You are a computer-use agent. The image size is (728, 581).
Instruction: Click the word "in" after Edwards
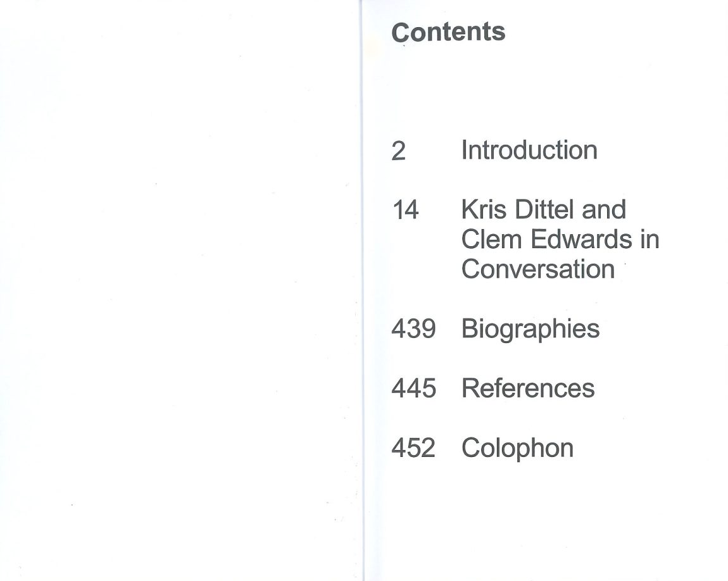click(650, 239)
